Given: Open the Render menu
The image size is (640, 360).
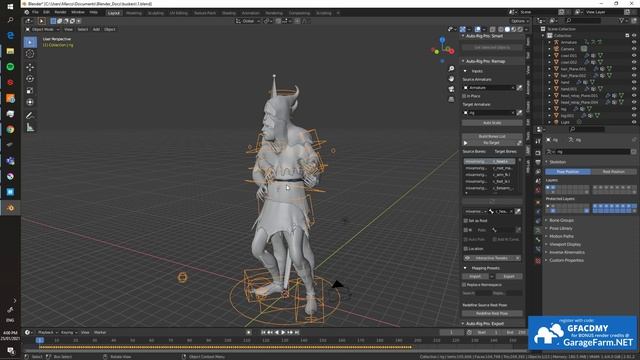Looking at the screenshot, I should coord(60,12).
